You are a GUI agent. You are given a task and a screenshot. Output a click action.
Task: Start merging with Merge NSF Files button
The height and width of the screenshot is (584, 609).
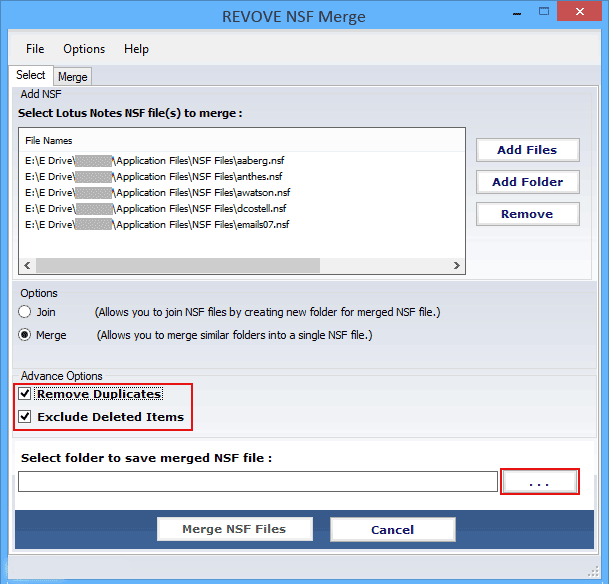[235, 529]
